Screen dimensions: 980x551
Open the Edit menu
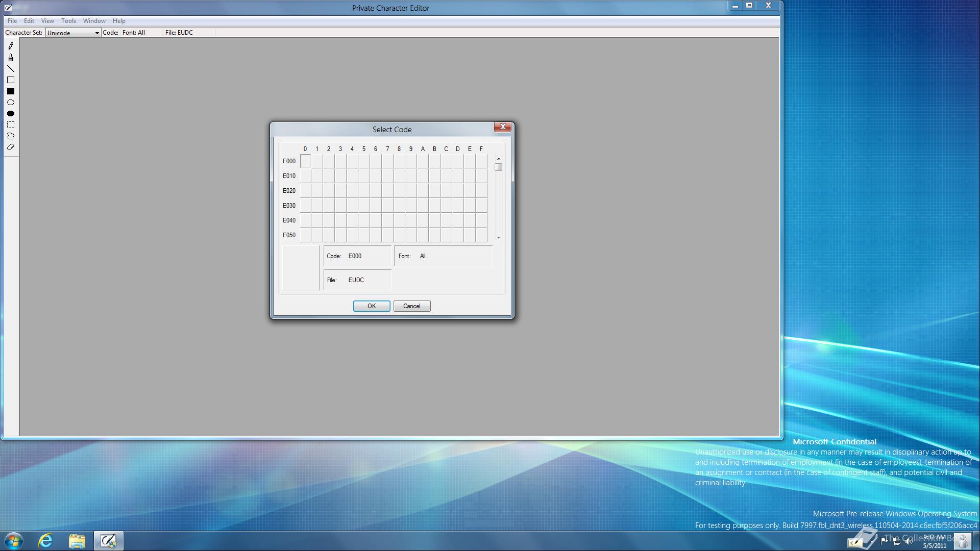point(29,21)
